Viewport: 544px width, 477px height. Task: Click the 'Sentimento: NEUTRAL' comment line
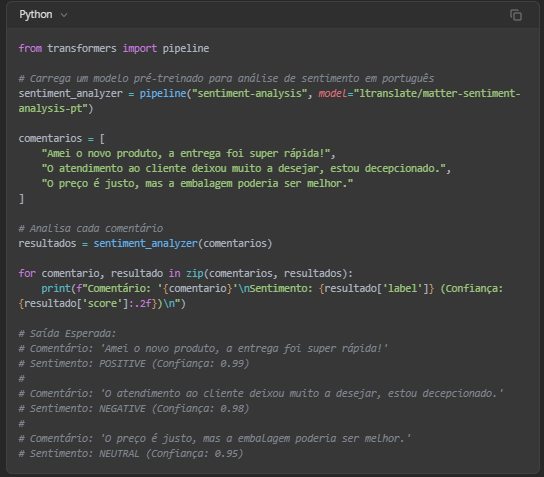(131, 454)
